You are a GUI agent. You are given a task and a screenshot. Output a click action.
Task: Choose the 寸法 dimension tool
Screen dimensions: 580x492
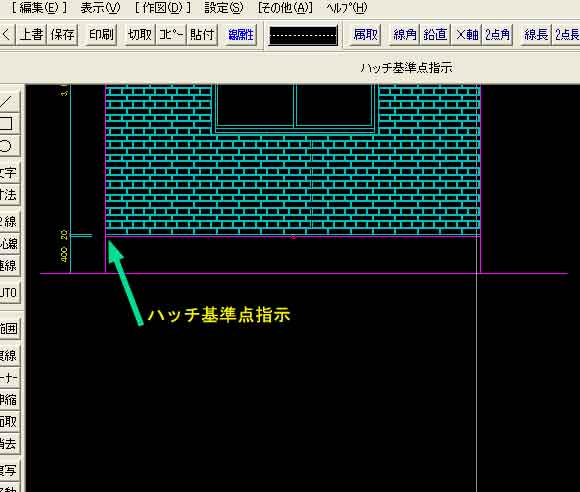coord(8,194)
